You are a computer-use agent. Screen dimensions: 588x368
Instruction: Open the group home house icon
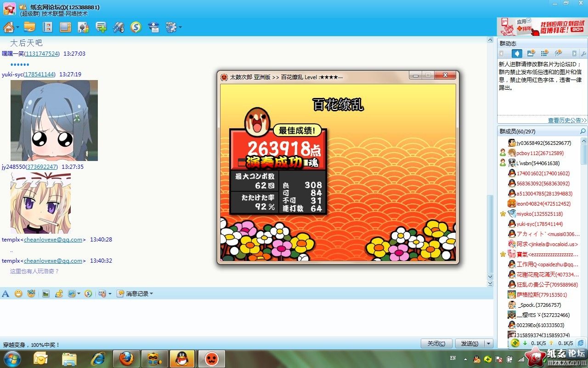pyautogui.click(x=8, y=27)
